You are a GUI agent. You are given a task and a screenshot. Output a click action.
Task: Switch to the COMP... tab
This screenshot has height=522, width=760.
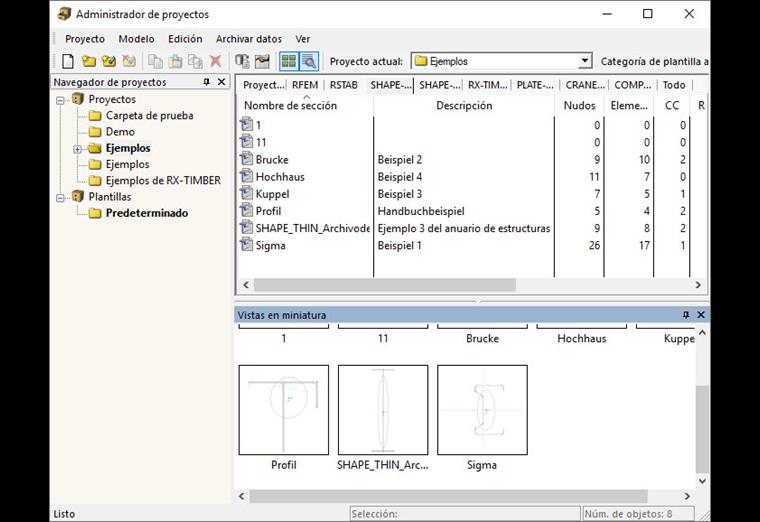pos(633,85)
